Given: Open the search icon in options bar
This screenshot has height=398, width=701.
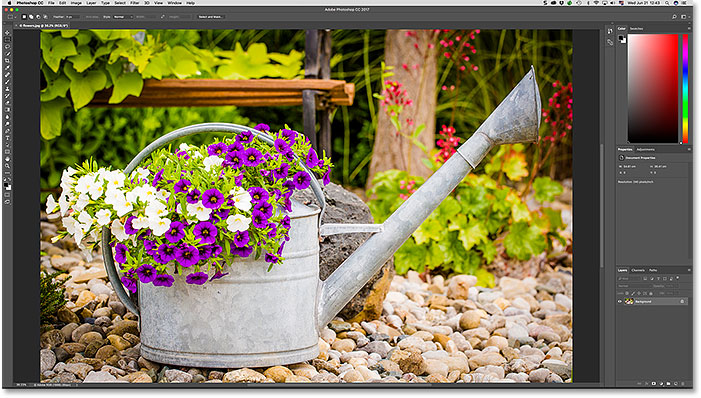Looking at the screenshot, I should click(x=674, y=17).
